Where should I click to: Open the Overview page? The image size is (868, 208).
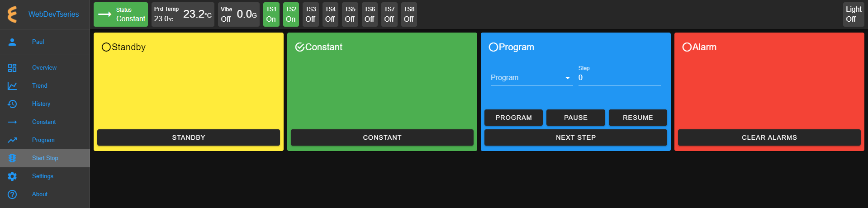click(45, 68)
